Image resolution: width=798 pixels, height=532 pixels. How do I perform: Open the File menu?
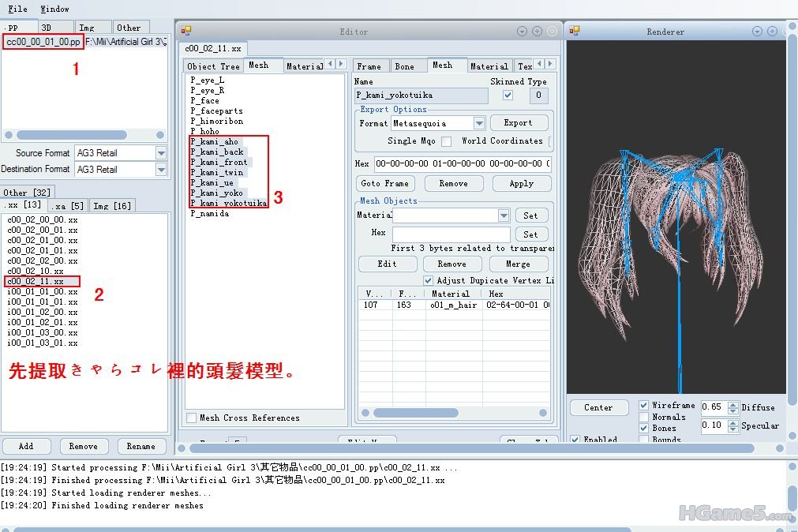coord(18,9)
